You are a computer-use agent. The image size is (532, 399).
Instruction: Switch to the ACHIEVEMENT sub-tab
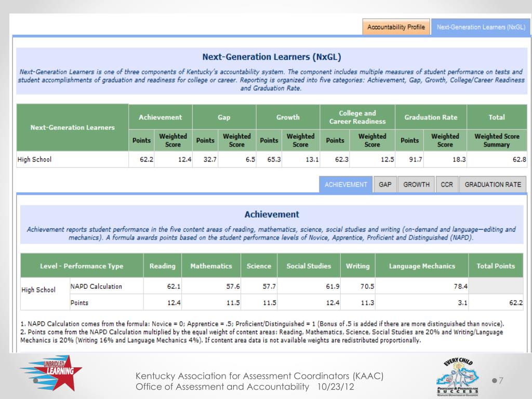point(345,184)
